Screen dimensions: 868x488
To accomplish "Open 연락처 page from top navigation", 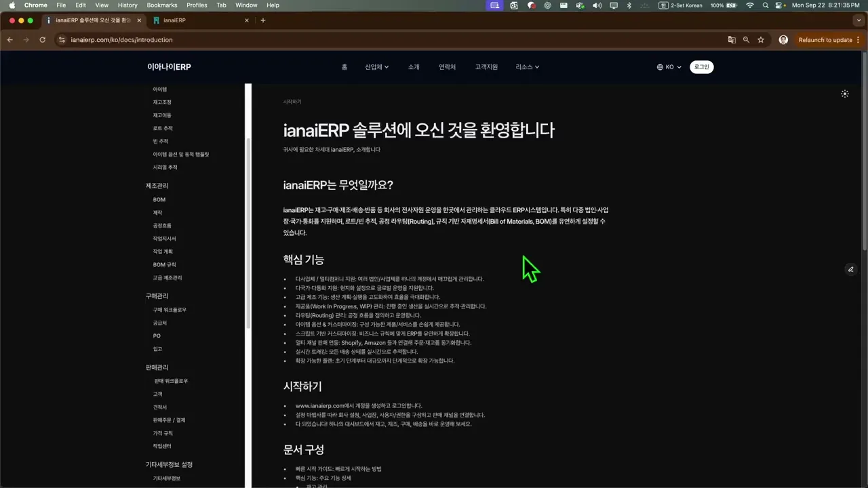I will click(x=447, y=67).
